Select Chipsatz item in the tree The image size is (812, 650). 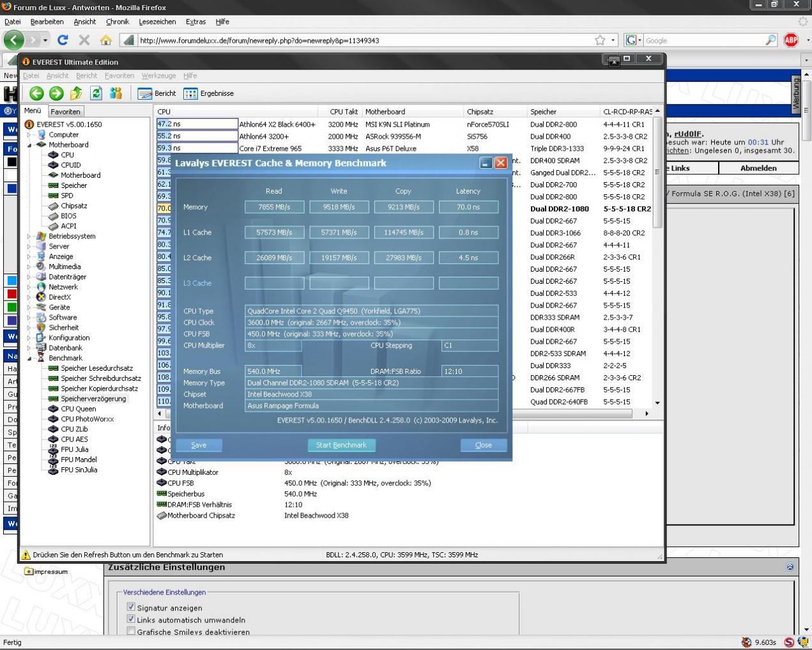(x=73, y=206)
